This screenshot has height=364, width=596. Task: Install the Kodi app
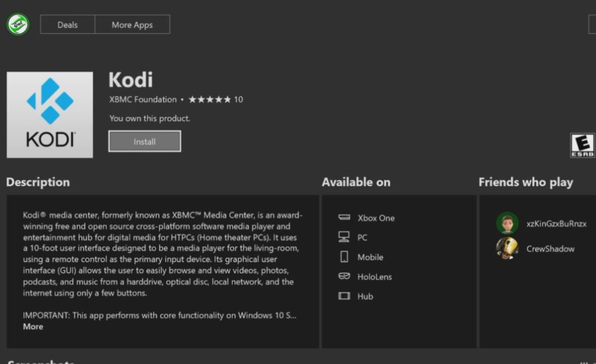click(x=144, y=142)
